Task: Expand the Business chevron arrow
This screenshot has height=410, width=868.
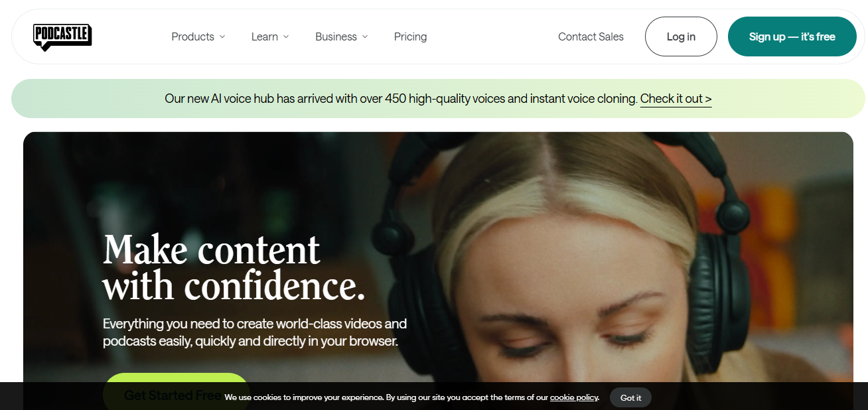Action: tap(365, 36)
